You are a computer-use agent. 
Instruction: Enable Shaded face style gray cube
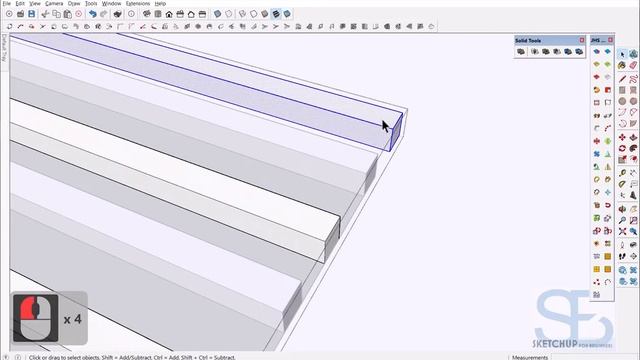tap(265, 14)
